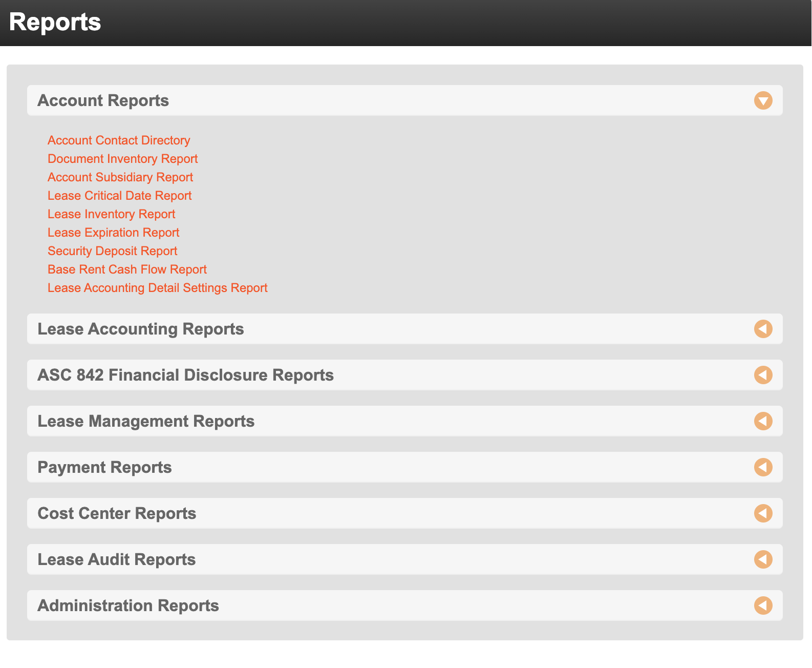View the Lease Critical Date Report
This screenshot has height=668, width=812.
coord(120,196)
